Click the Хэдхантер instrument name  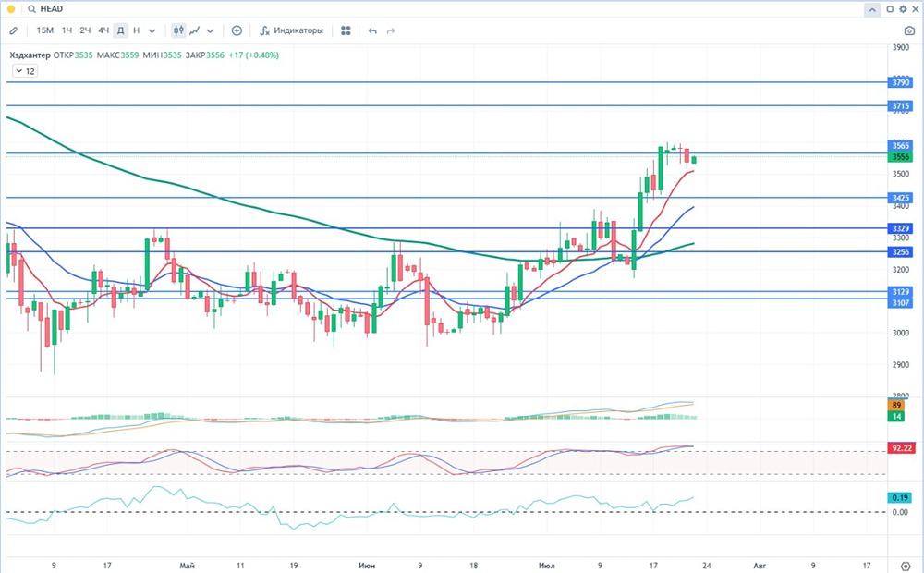[30, 55]
